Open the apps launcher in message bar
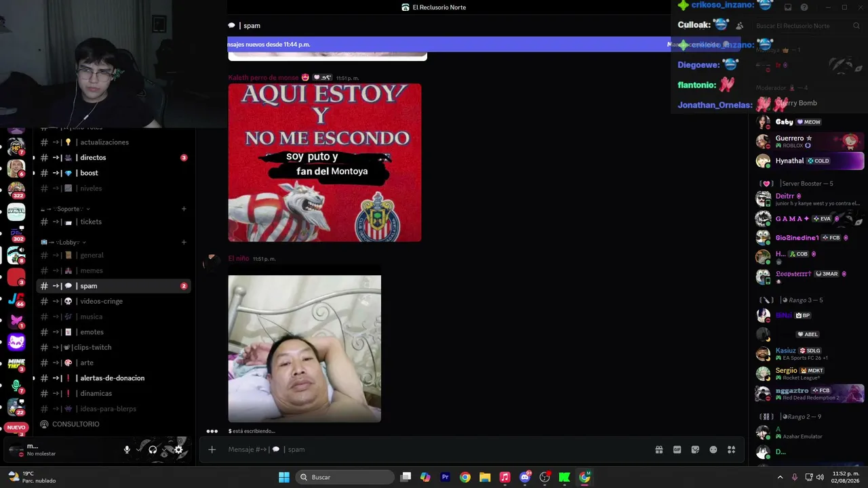The image size is (868, 488). coord(732,449)
